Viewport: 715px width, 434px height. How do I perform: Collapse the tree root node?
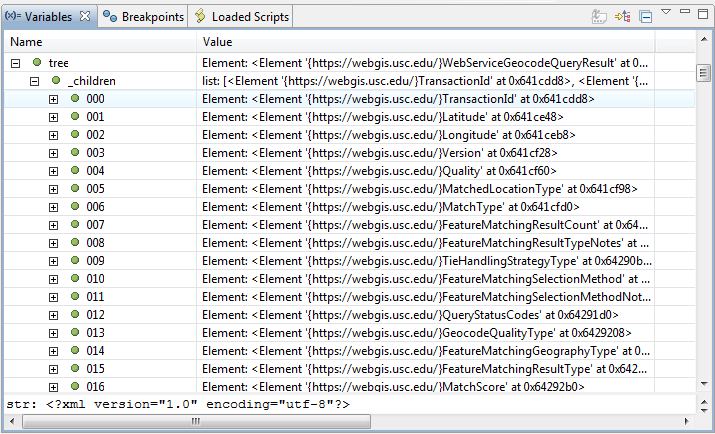click(x=16, y=63)
